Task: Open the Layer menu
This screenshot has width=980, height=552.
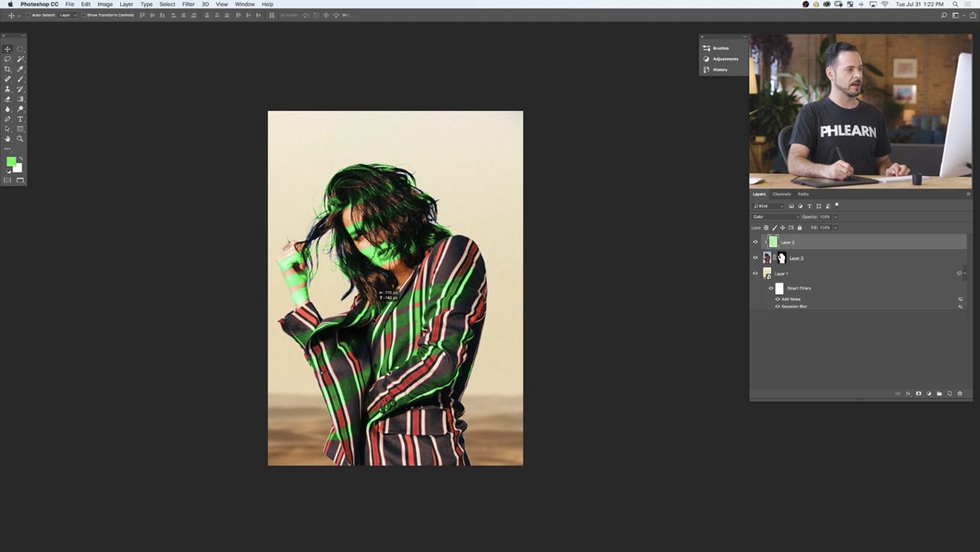Action: click(127, 4)
